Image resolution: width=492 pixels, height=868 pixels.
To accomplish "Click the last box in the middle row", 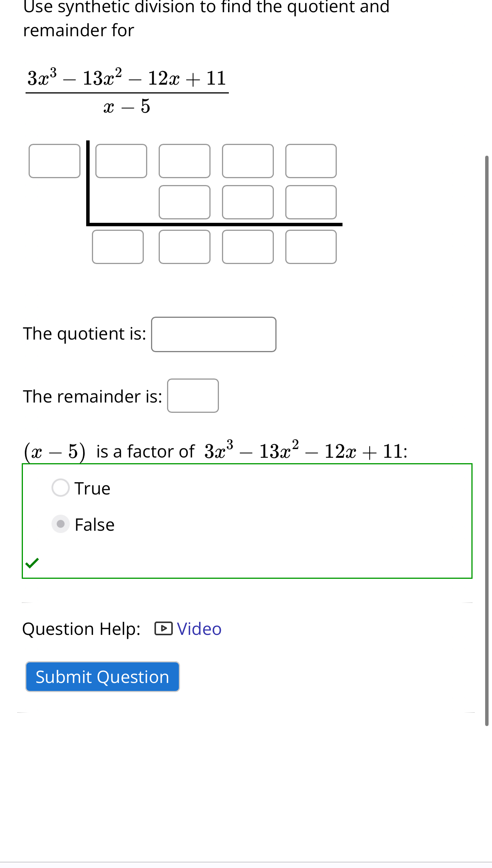I will pos(311,202).
